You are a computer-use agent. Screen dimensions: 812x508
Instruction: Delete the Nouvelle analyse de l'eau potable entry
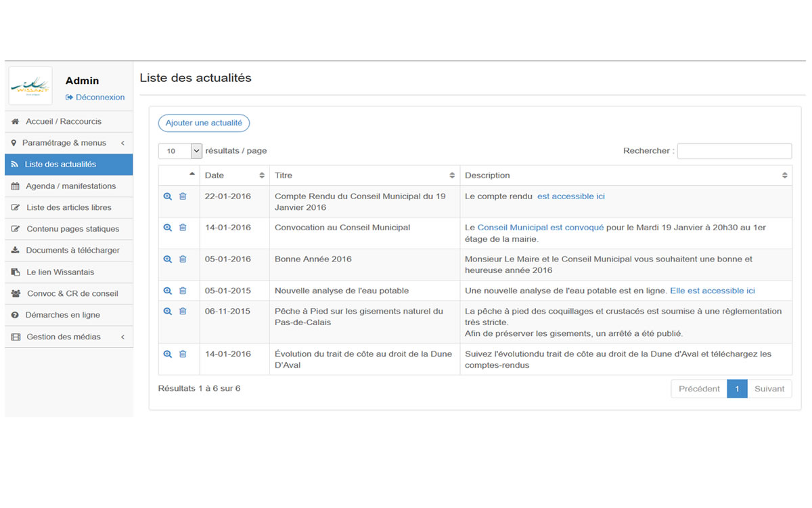pos(183,291)
